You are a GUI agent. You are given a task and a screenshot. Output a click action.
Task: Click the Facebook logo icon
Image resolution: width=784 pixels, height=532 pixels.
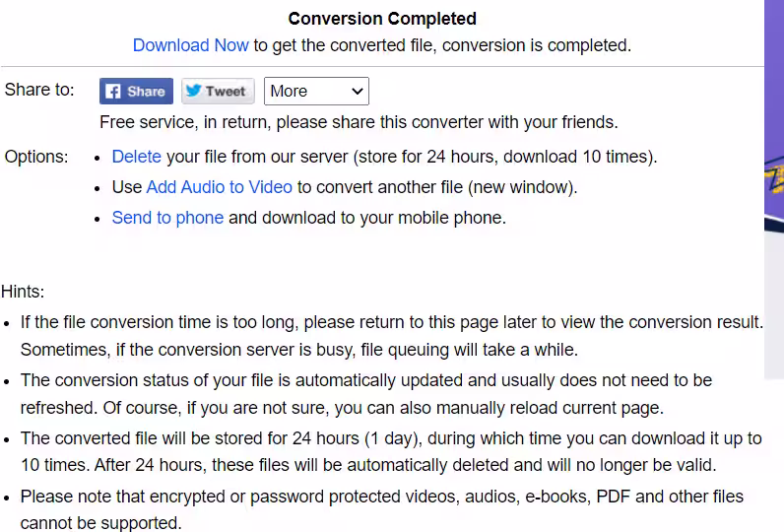tap(113, 92)
